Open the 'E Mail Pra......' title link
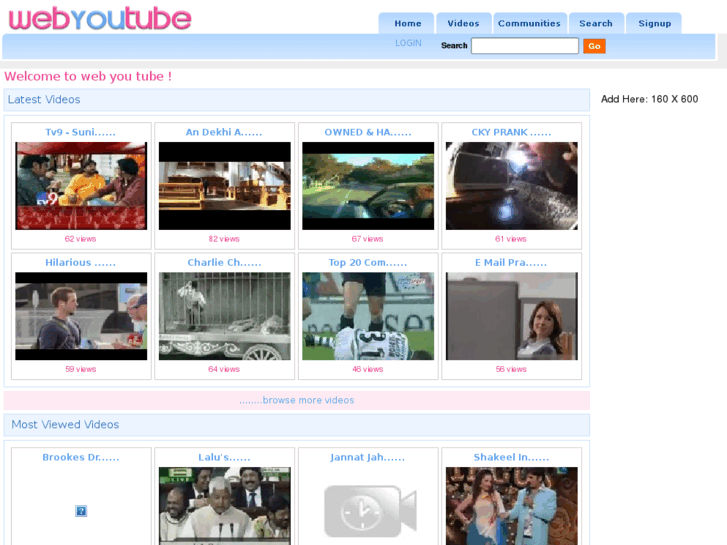Image resolution: width=727 pixels, height=545 pixels. pyautogui.click(x=511, y=263)
